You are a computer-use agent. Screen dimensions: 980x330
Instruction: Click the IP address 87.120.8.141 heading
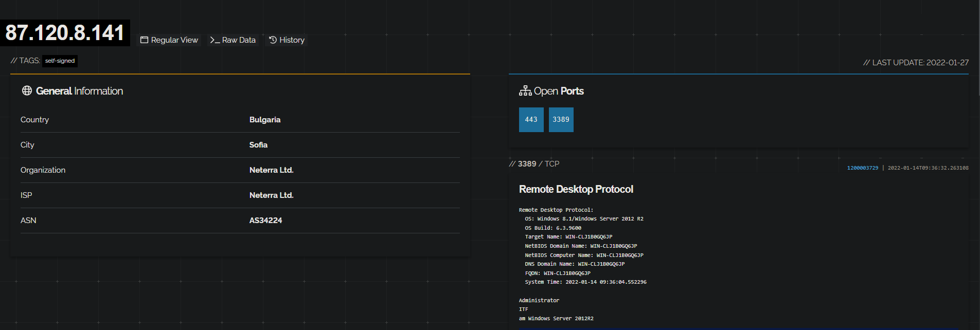coord(65,33)
